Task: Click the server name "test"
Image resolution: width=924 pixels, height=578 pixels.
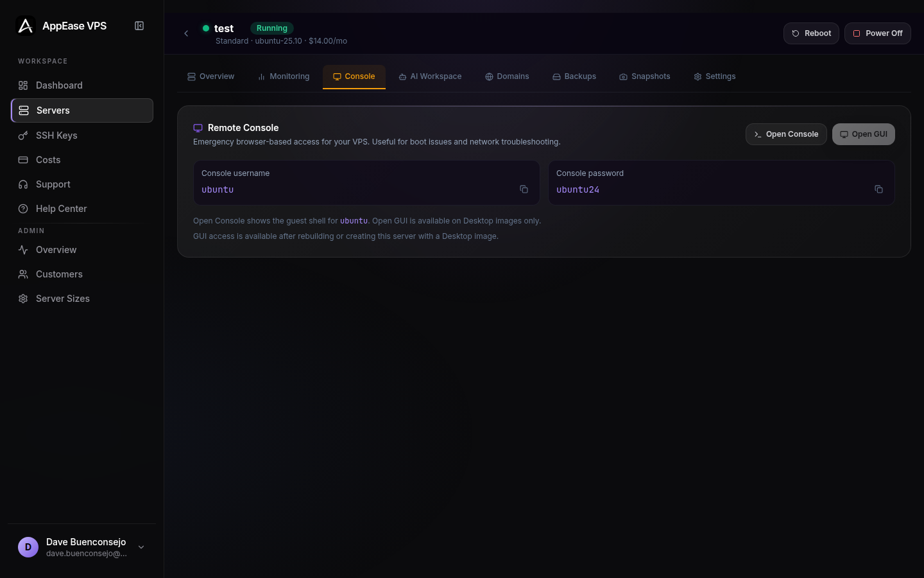Action: point(224,28)
